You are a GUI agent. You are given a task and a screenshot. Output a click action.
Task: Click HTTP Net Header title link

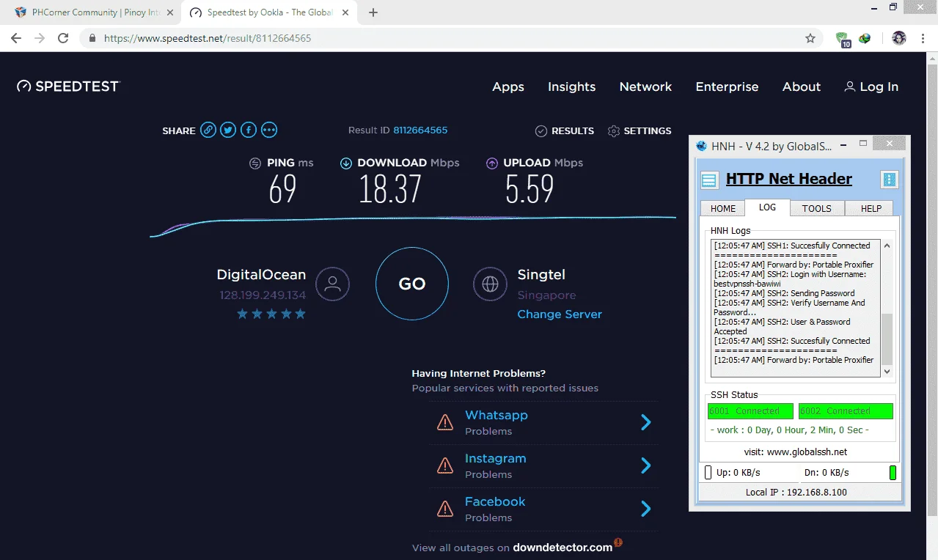[x=788, y=179]
